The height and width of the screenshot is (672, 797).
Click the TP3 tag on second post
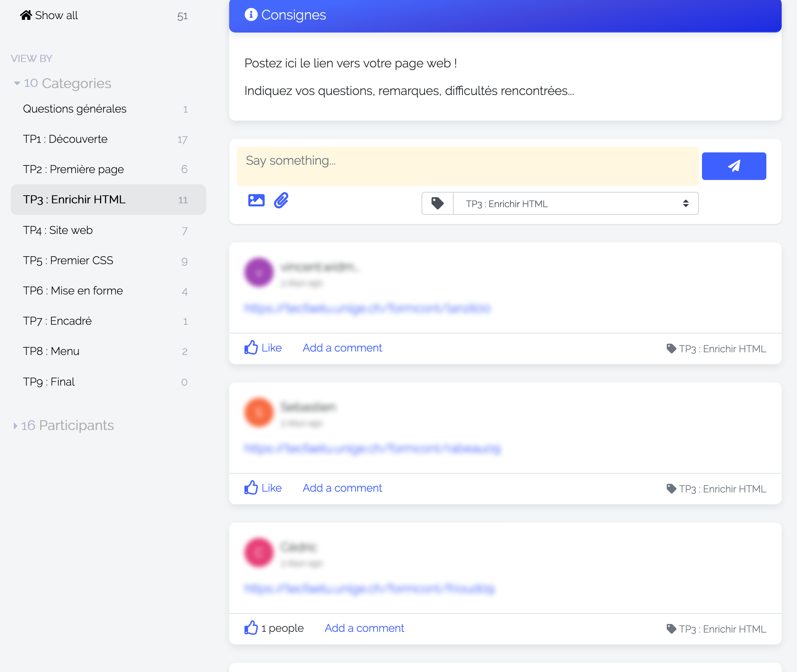pos(716,489)
